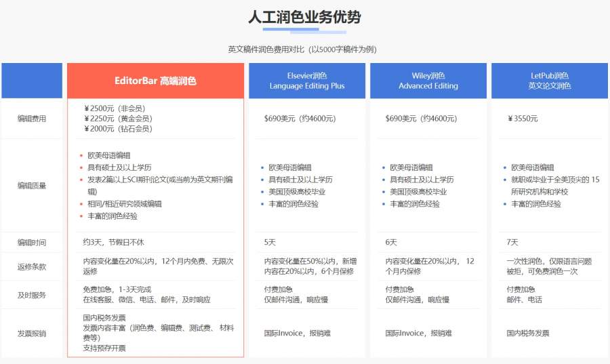610x364 pixels.
Task: Click LetPub润色 英文论文润色 header
Action: 549,81
